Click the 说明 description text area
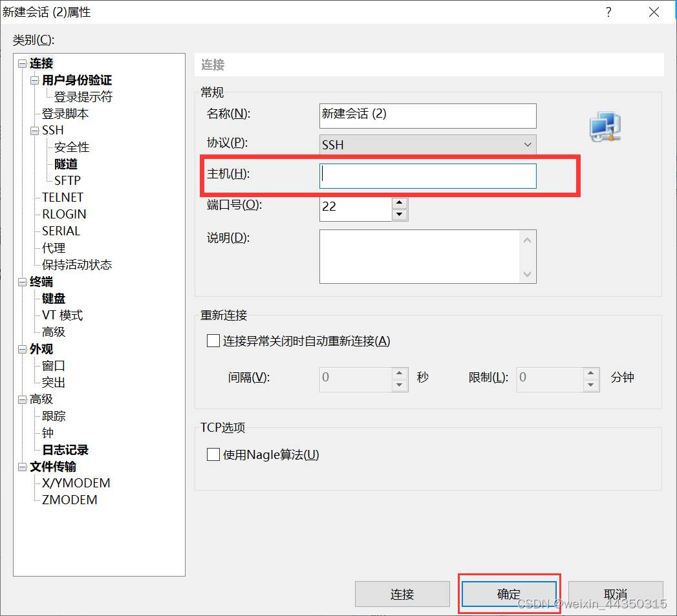Screen dimensions: 677x616 click(x=428, y=257)
